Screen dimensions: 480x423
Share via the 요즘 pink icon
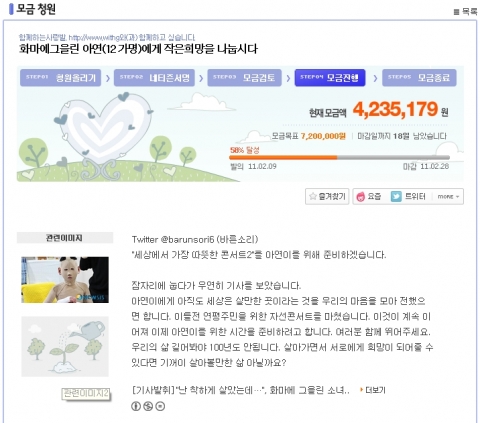[x=360, y=197]
